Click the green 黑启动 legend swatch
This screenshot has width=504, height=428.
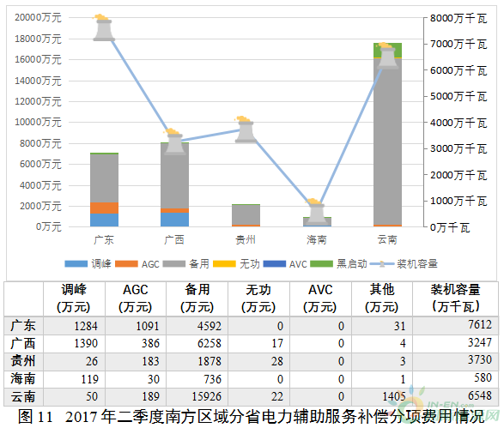tap(321, 264)
